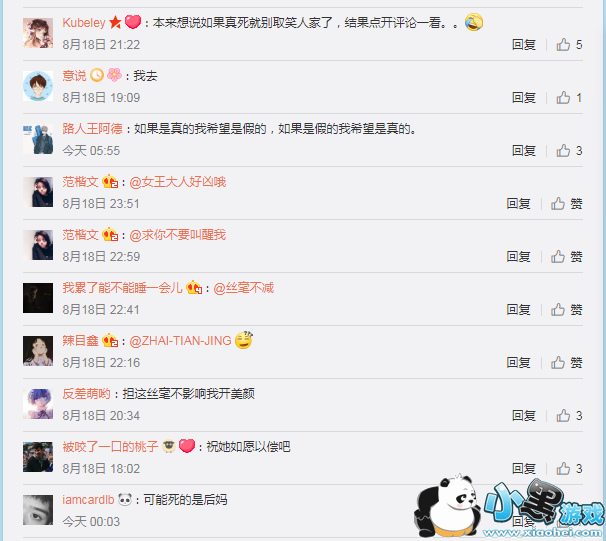The width and height of the screenshot is (606, 541).
Task: Open the @女王大人好凶哦 mention link
Action: [x=177, y=182]
